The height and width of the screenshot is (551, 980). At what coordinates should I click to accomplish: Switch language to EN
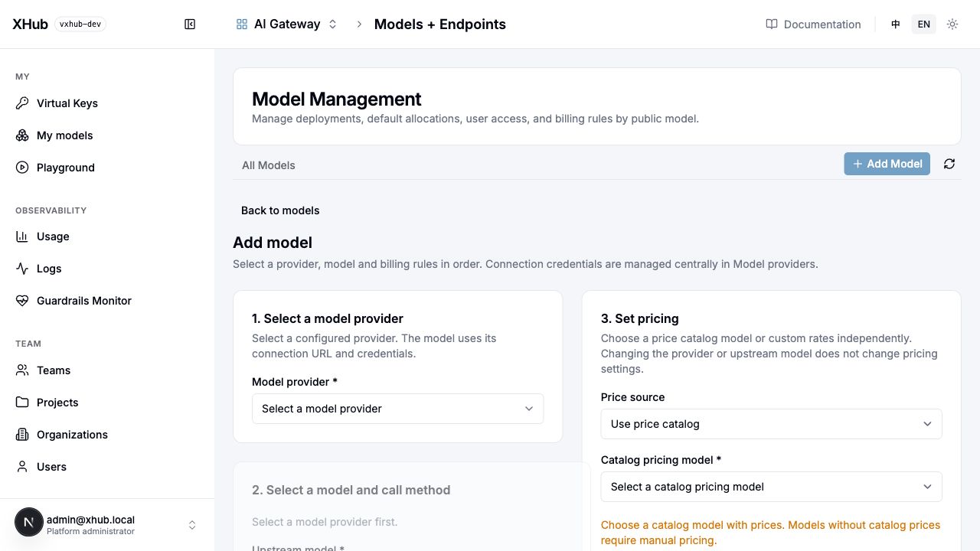[924, 24]
